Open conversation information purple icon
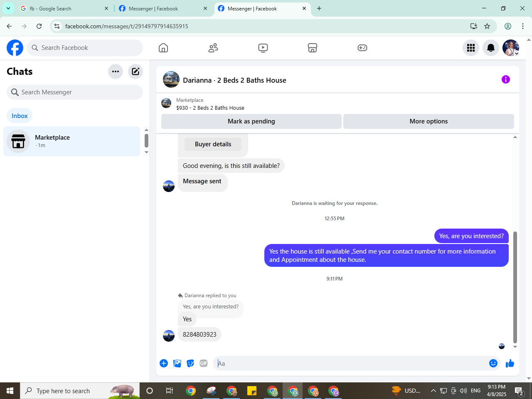This screenshot has height=399, width=532. pos(506,79)
